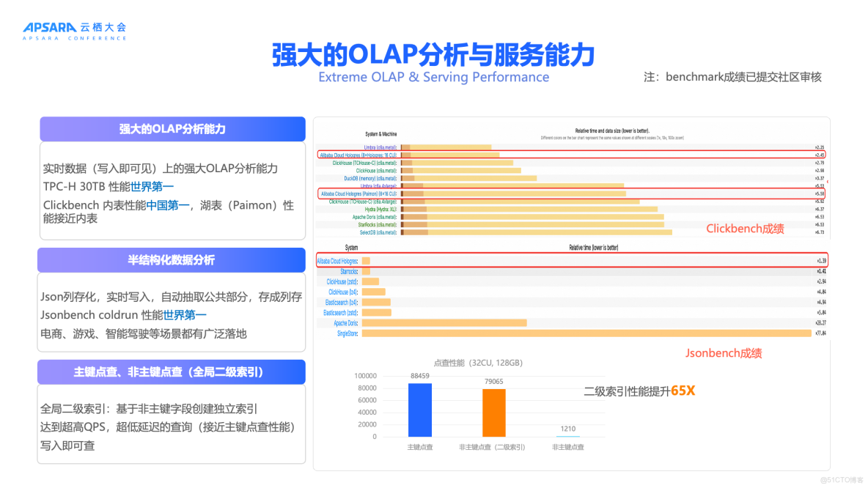Screen dimensions: 868x488
Task: Click the orange 非主键点查（二级索引）bar
Action: click(493, 411)
